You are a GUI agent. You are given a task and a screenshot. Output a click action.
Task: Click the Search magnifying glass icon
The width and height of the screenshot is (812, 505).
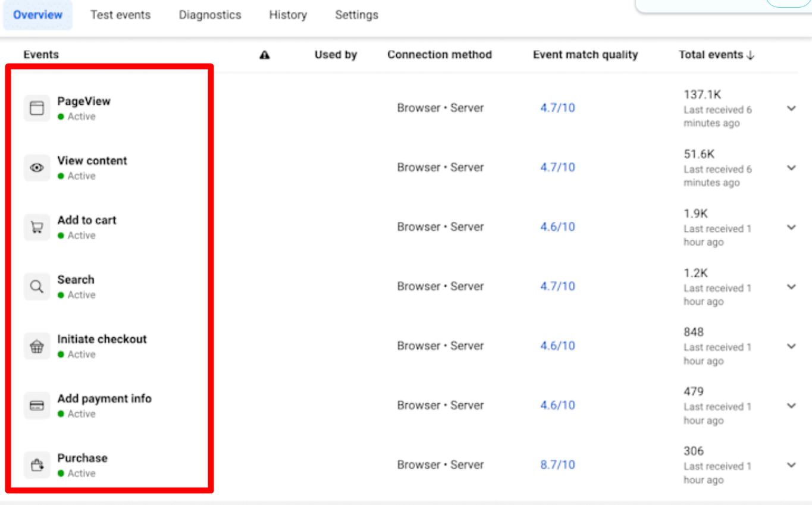[37, 287]
